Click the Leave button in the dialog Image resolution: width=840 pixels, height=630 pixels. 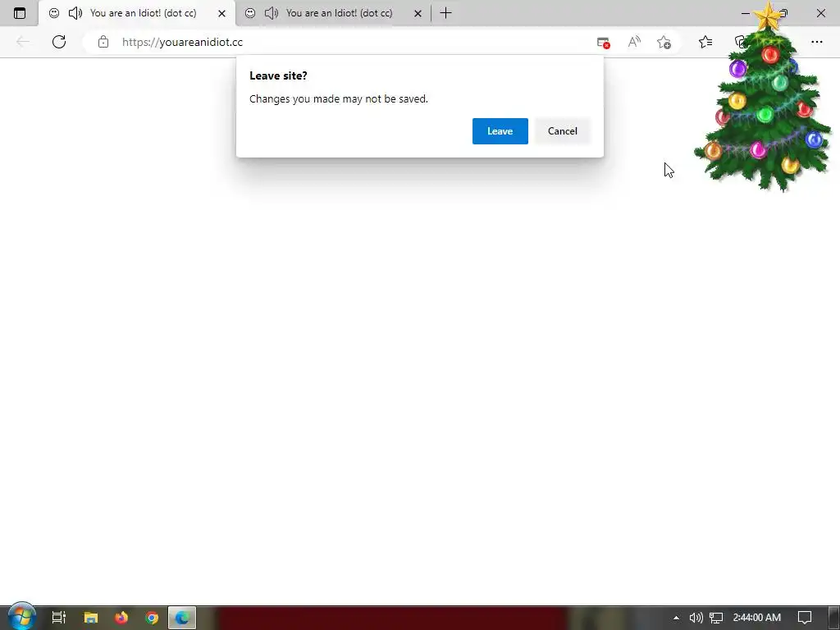pos(500,131)
